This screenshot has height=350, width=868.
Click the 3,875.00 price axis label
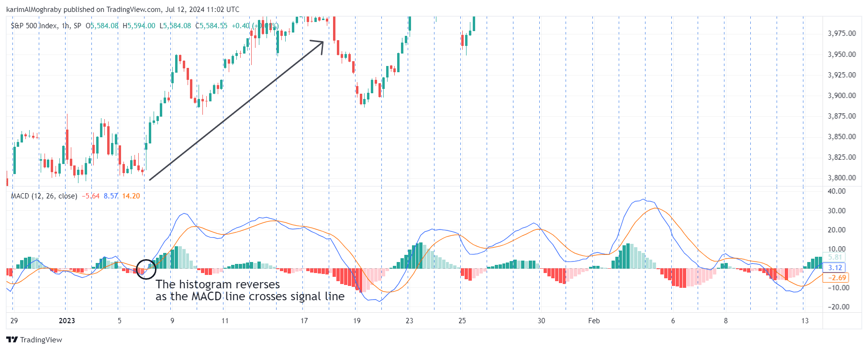[x=842, y=116]
